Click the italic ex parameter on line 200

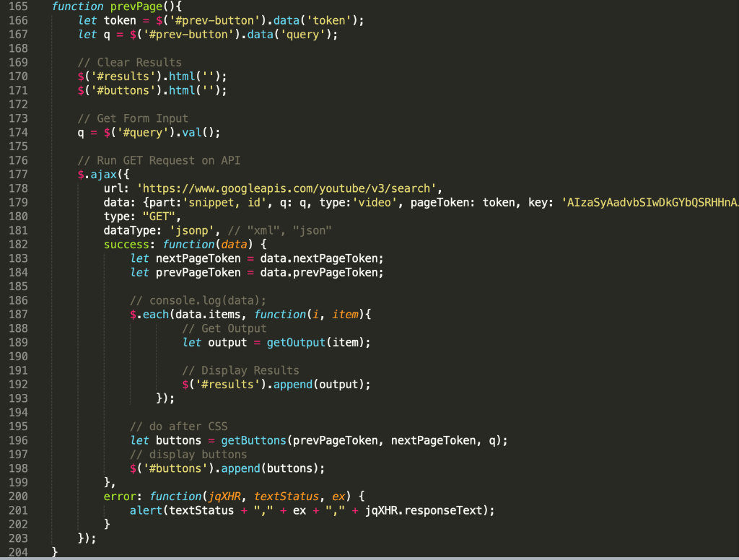point(338,496)
